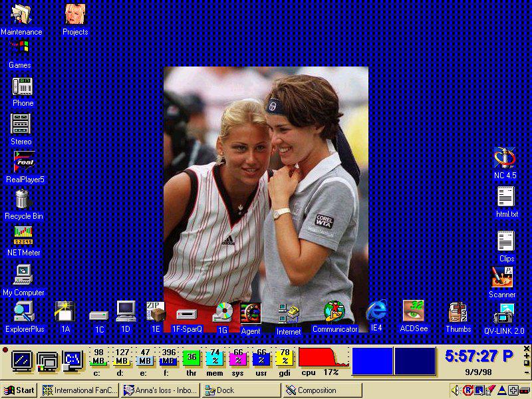Click the Dock taskbar button
Image resolution: width=532 pixels, height=399 pixels.
click(x=242, y=390)
